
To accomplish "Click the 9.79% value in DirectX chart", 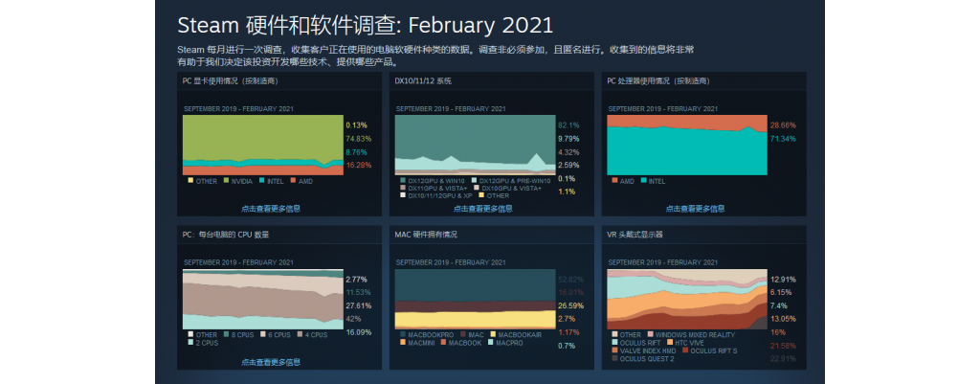I will [568, 139].
